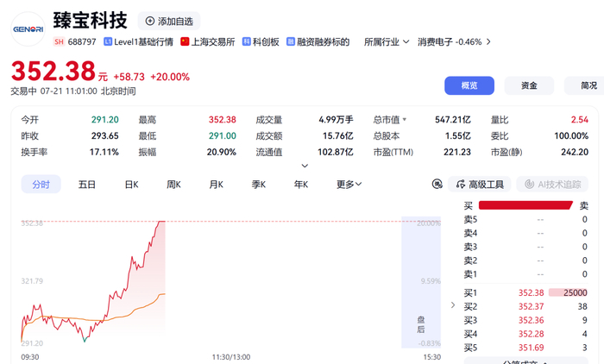Click 买4 price 352.28

tap(531, 334)
